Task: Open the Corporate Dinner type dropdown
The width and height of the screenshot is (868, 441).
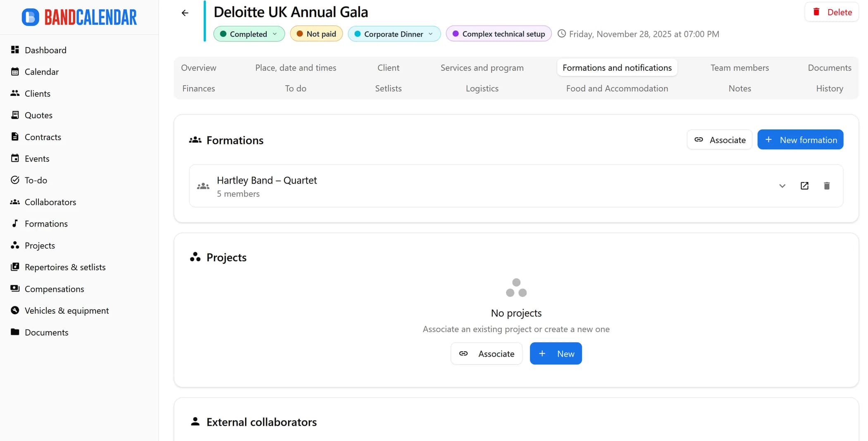Action: pyautogui.click(x=394, y=34)
